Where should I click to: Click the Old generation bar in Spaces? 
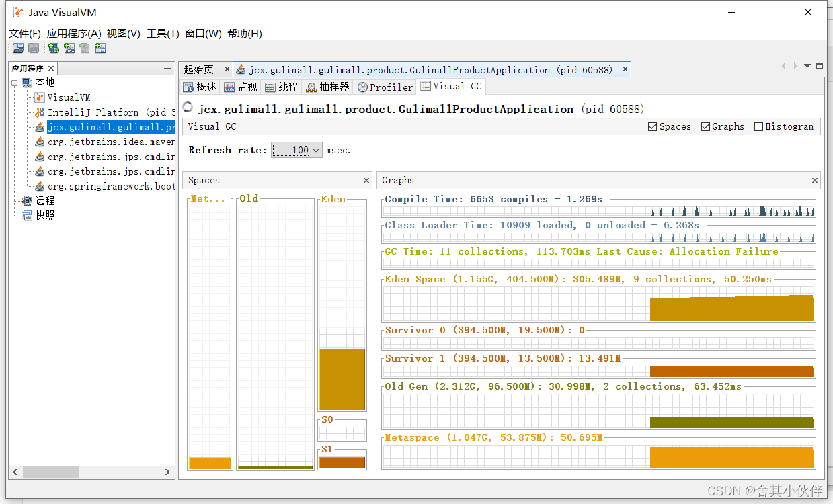pos(276,467)
